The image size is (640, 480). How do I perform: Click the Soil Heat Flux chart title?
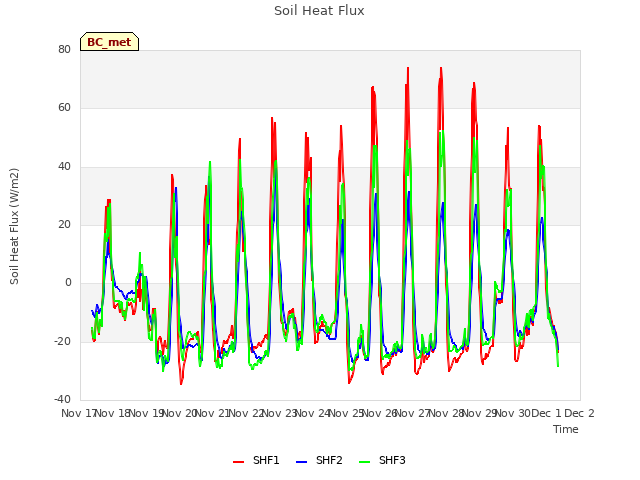click(319, 11)
